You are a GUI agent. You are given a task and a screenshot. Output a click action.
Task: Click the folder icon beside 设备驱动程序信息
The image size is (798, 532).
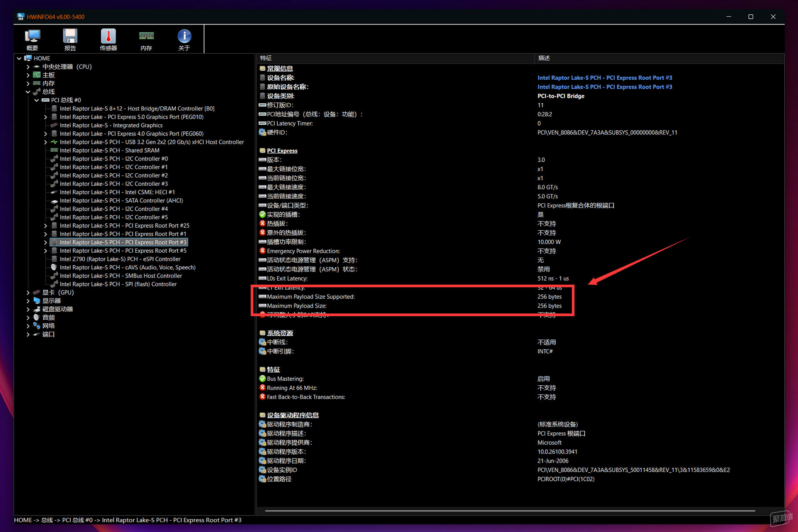point(262,415)
